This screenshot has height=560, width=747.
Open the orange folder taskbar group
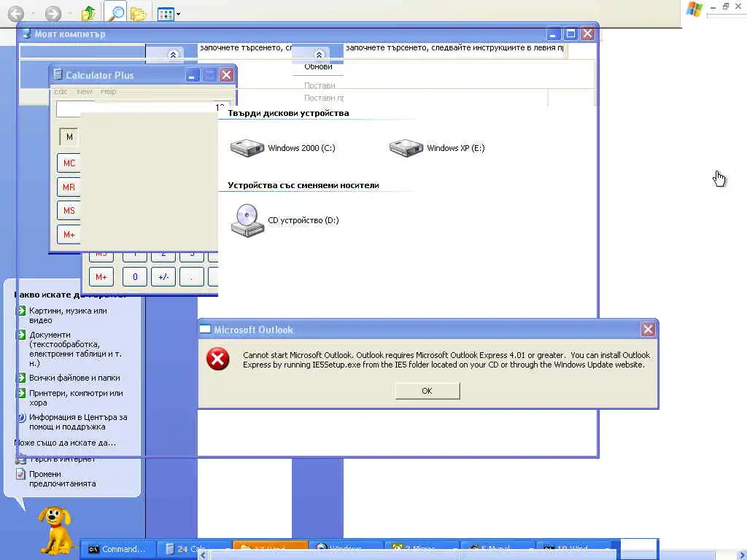click(270, 547)
